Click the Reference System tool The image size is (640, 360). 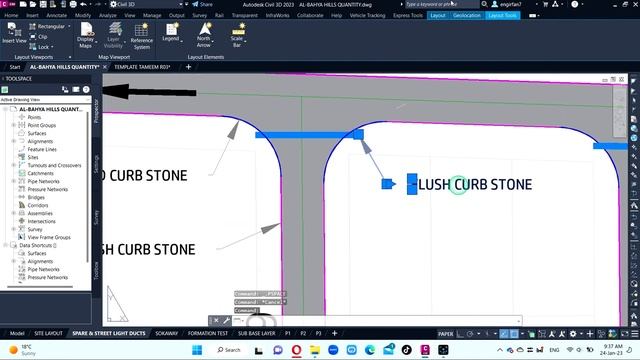click(x=142, y=36)
